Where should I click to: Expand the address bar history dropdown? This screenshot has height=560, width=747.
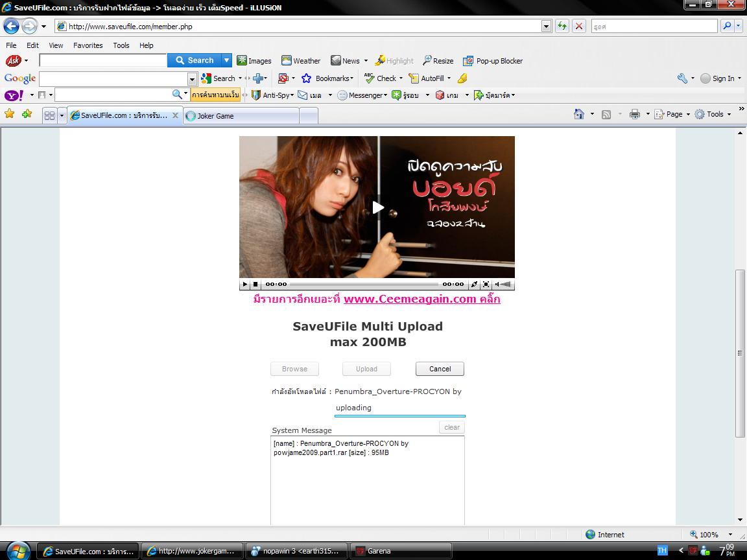(547, 26)
